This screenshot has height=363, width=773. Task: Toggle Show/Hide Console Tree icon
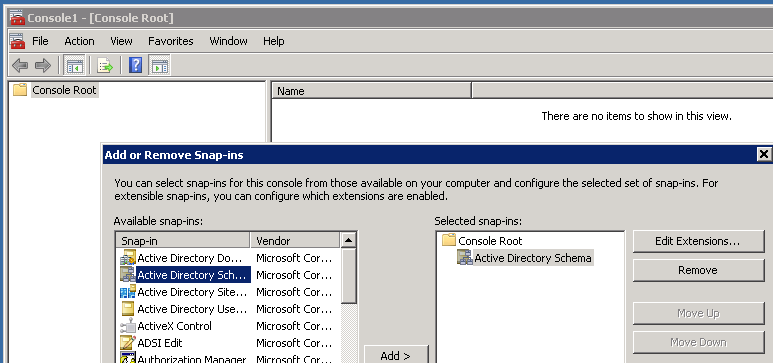(x=75, y=65)
